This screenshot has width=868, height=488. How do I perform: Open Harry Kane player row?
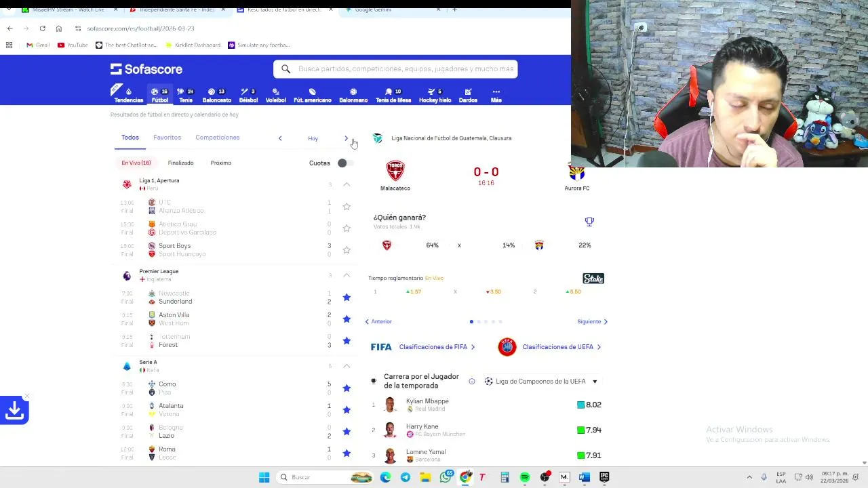pos(487,430)
